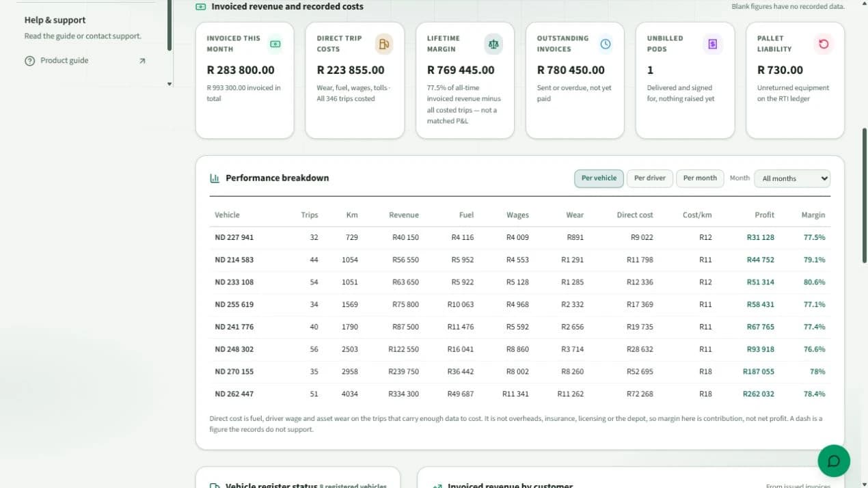
Task: Select vehicle ND 248 302
Action: point(234,349)
